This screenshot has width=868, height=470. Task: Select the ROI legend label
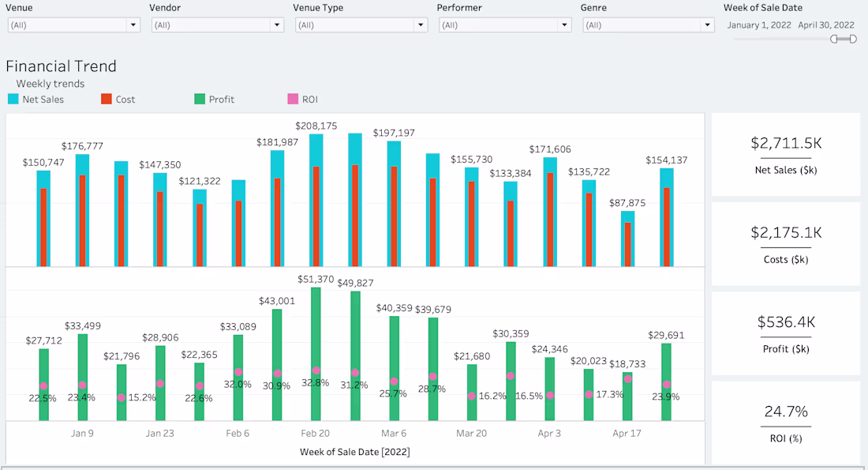pos(310,100)
